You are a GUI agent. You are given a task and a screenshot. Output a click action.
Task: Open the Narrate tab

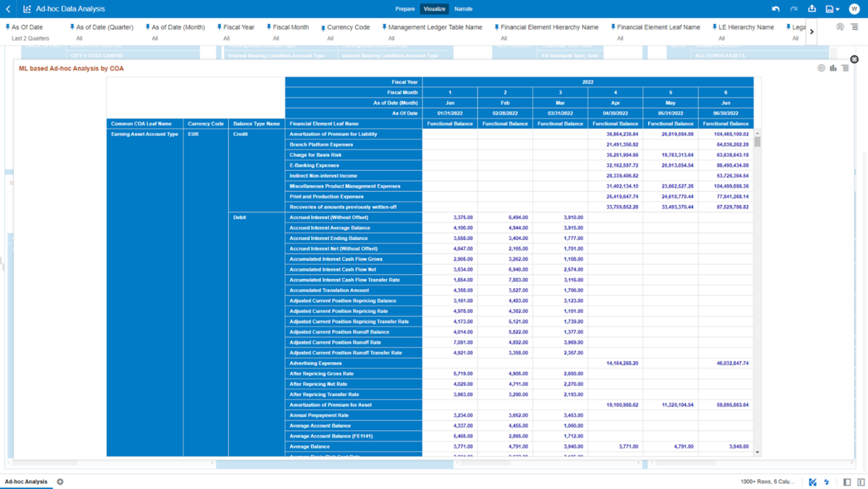463,9
